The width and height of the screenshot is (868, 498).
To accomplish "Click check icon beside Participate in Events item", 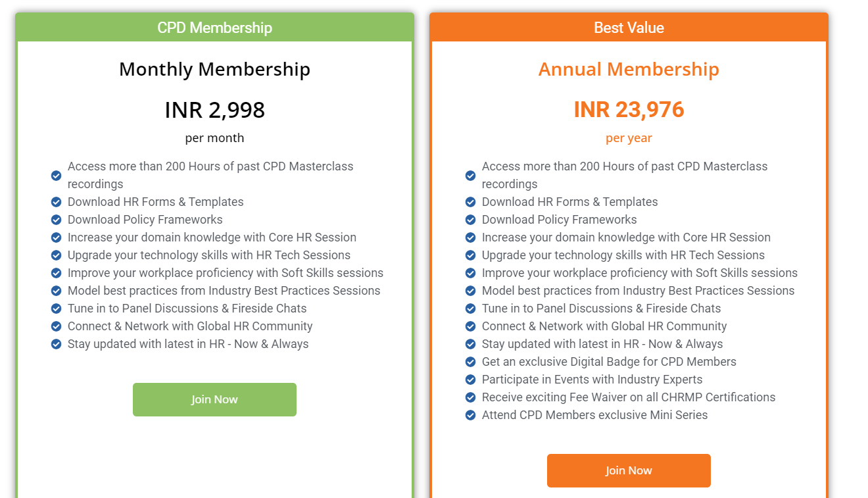I will [x=471, y=380].
